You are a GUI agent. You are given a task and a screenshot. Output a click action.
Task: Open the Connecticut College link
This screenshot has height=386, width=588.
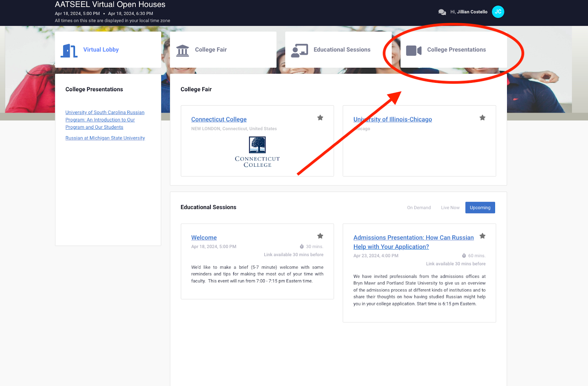219,119
